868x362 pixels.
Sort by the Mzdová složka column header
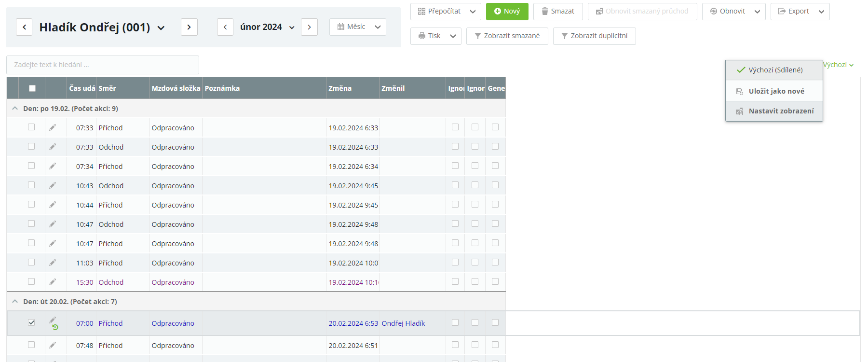(176, 88)
